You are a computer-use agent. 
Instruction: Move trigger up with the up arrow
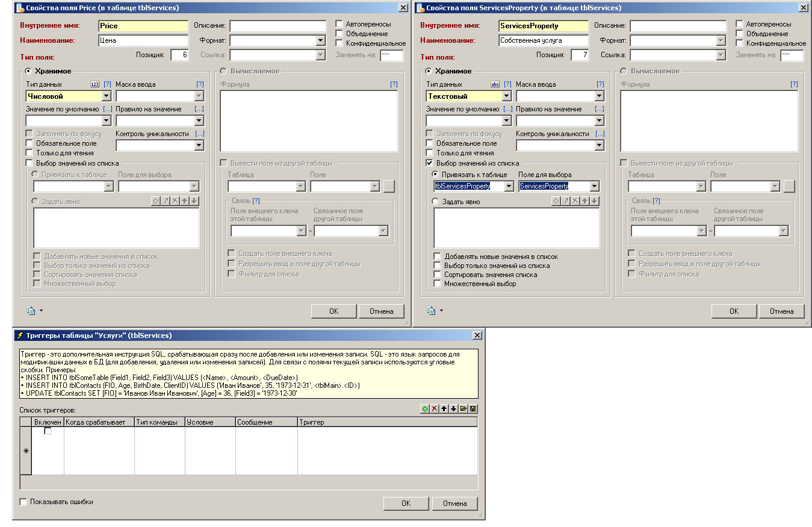(x=444, y=409)
